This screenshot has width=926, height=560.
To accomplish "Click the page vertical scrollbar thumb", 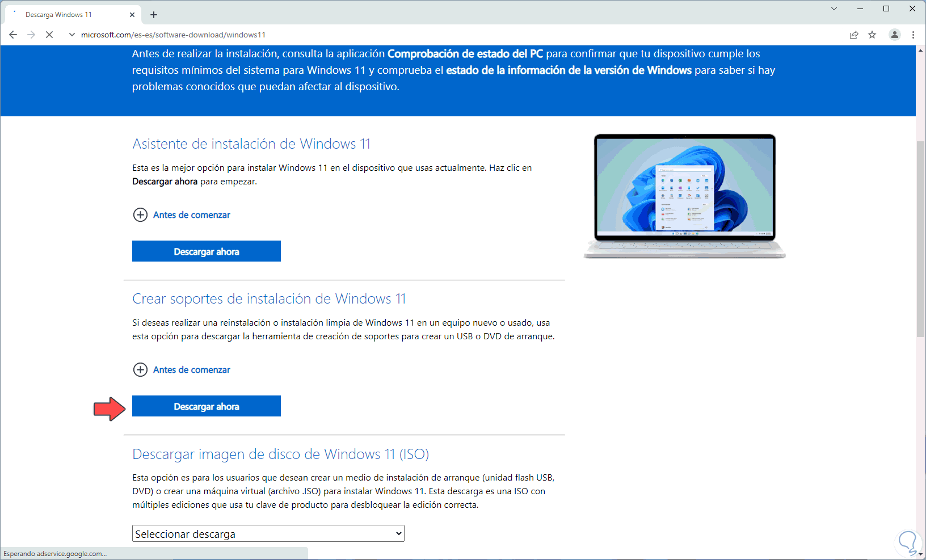I will [921, 238].
